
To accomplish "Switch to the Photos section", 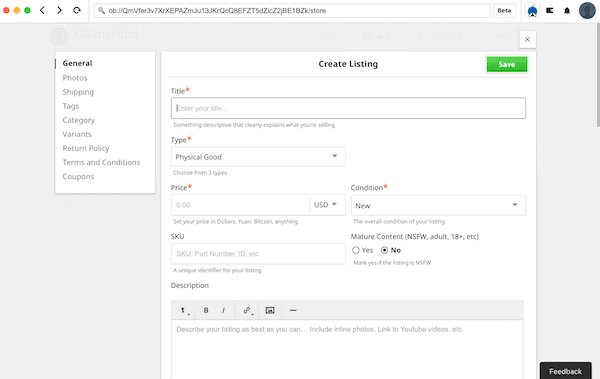I will click(x=75, y=78).
